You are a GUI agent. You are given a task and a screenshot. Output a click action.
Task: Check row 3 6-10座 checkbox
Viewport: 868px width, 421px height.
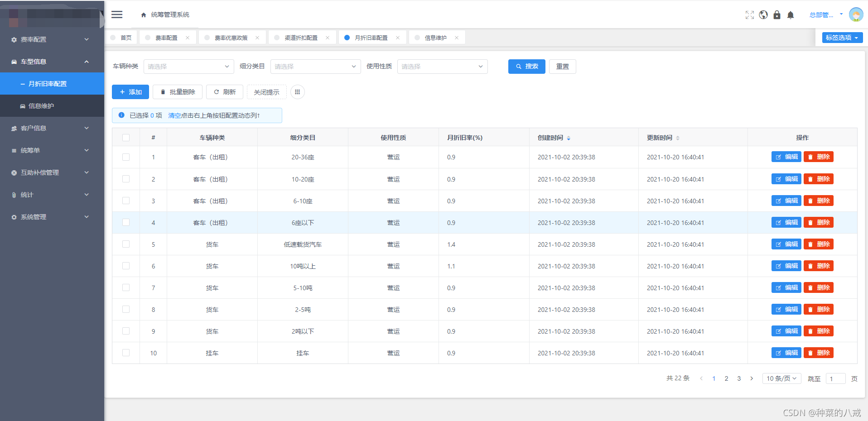tap(126, 201)
